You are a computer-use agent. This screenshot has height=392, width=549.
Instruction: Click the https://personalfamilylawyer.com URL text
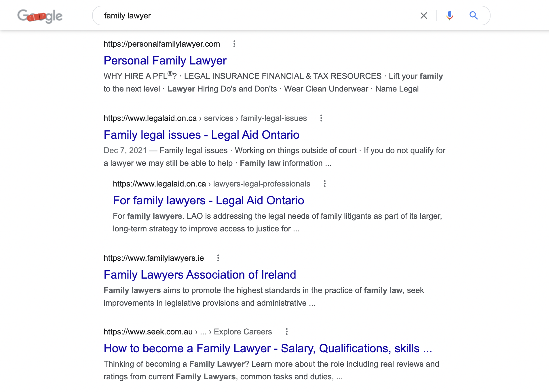[x=162, y=44]
